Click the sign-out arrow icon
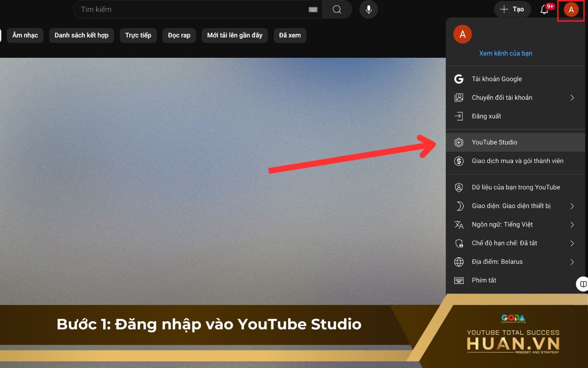The height and width of the screenshot is (368, 588). pyautogui.click(x=459, y=116)
